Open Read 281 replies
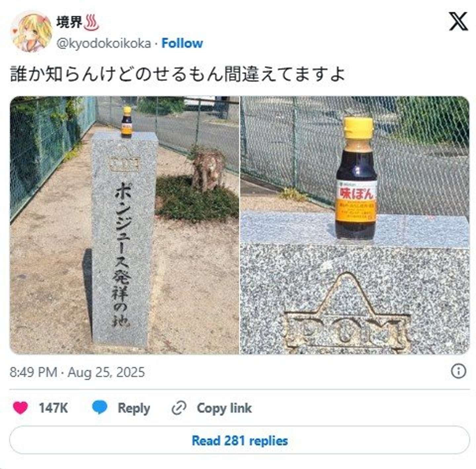Viewport: 476px width, 469px height. click(240, 440)
